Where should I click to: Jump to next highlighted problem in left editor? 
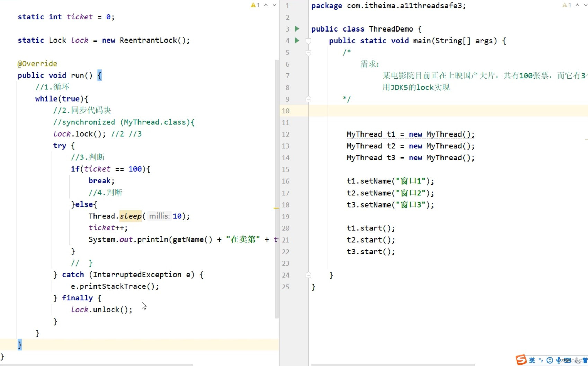[274, 5]
